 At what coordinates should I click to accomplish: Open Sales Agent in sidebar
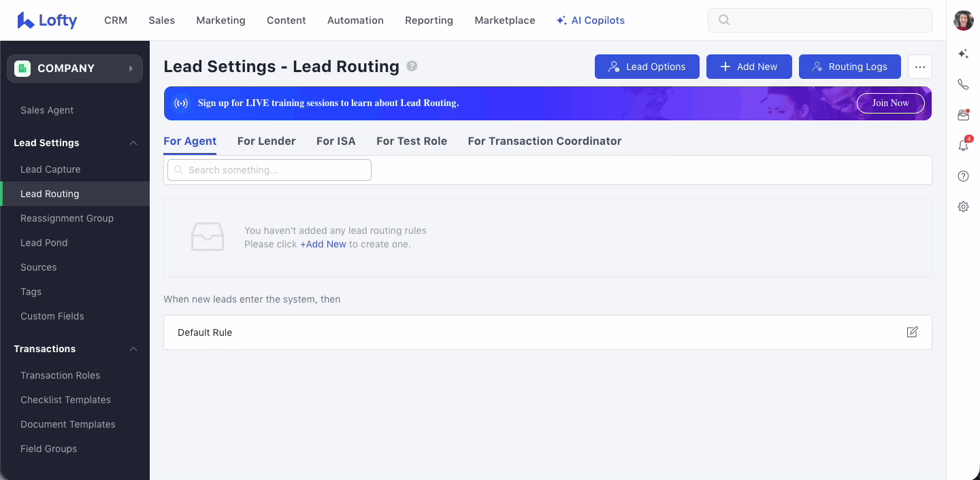tap(47, 110)
